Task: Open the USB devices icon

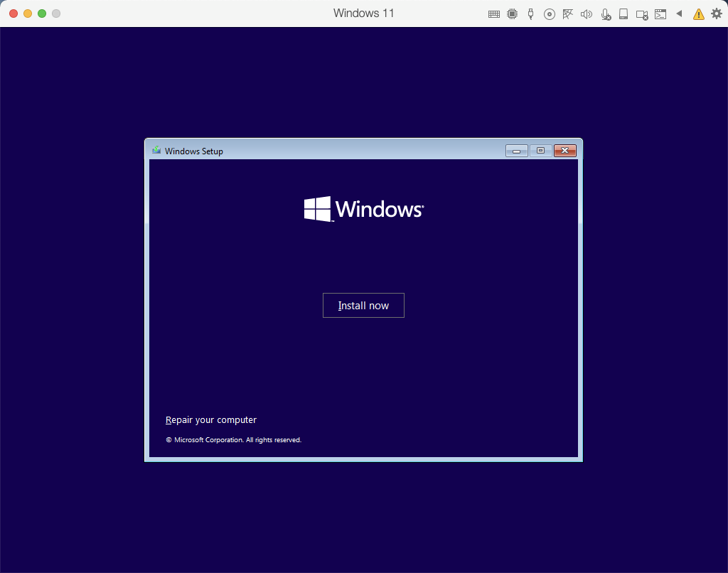Action: click(x=530, y=14)
